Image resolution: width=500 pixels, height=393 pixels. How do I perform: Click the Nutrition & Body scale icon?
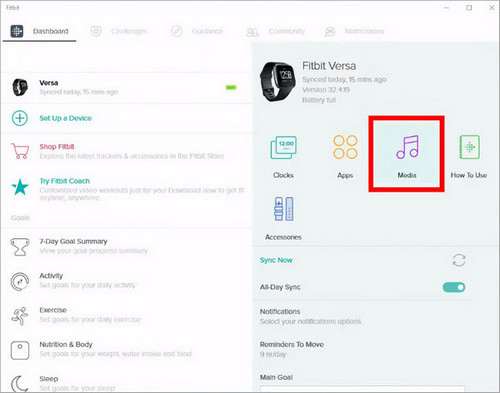(20, 350)
